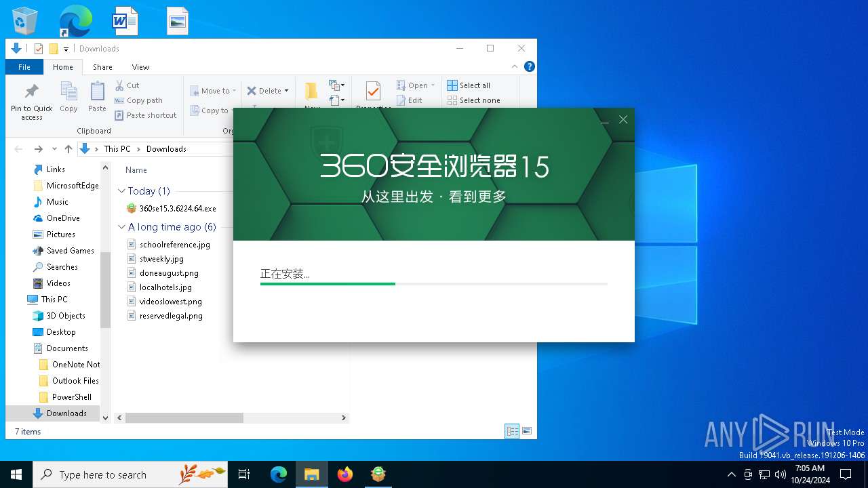
Task: Click Edit in the ribbon
Action: coord(409,100)
